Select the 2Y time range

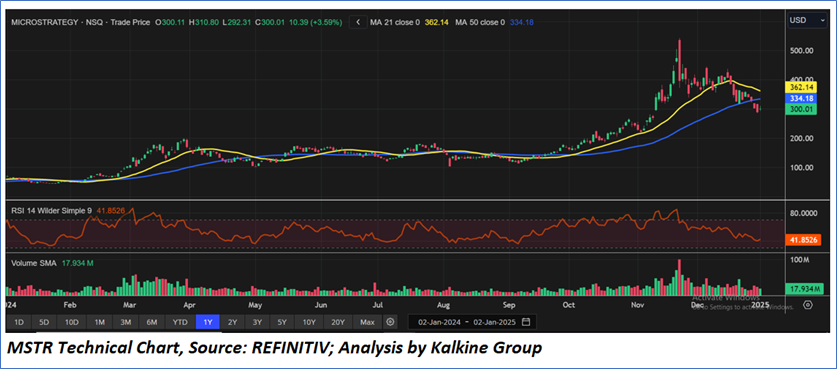coord(233,322)
